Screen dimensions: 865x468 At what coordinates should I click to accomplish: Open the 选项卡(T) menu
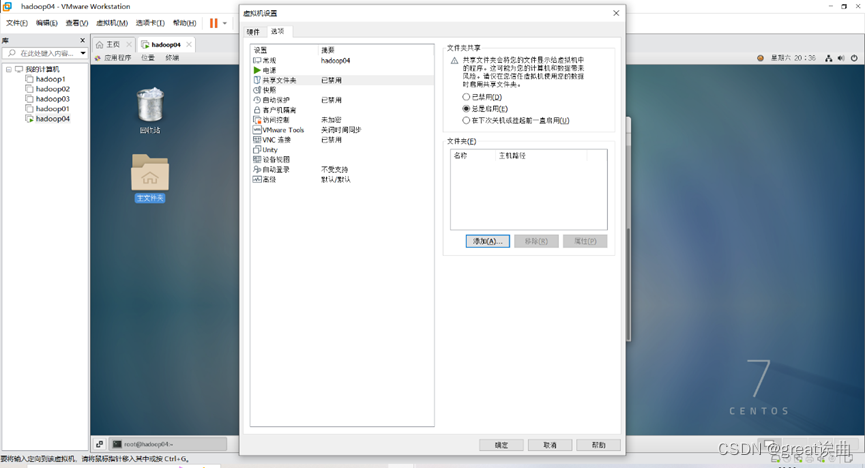click(x=150, y=23)
